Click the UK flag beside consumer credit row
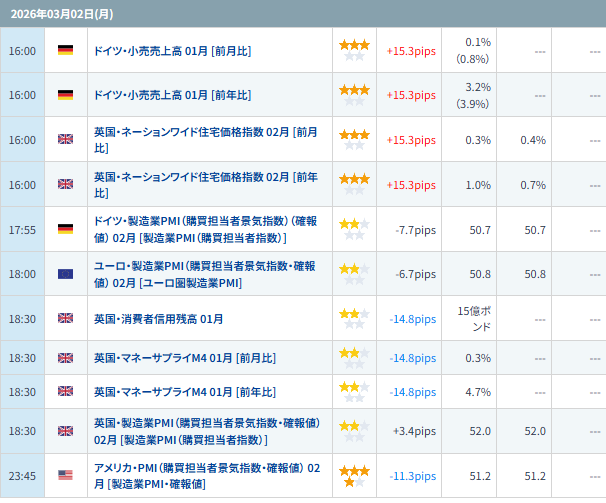Screen dimensions: 606x503 click(66, 319)
